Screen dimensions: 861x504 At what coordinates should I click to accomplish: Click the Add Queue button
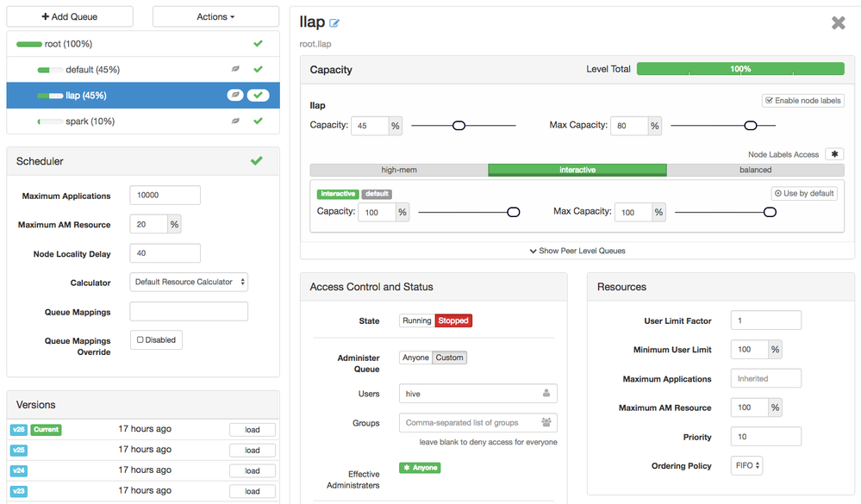point(70,16)
